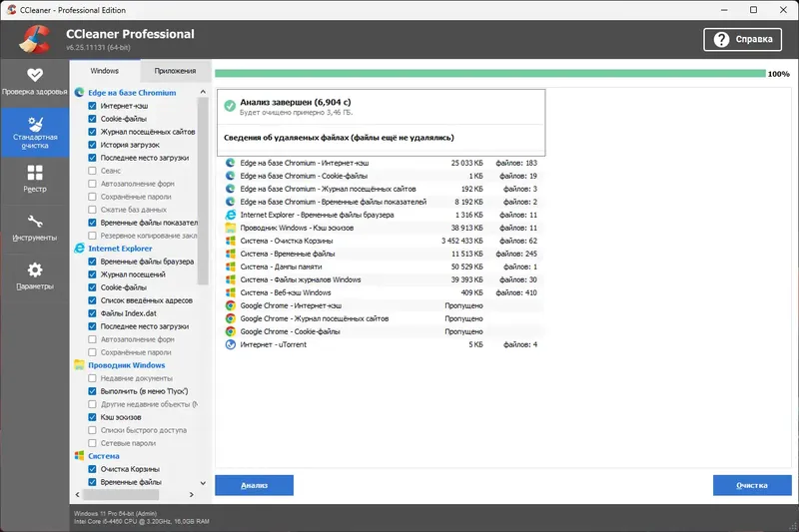Click the Анализ button
Viewport: 799px width, 532px height.
point(254,485)
